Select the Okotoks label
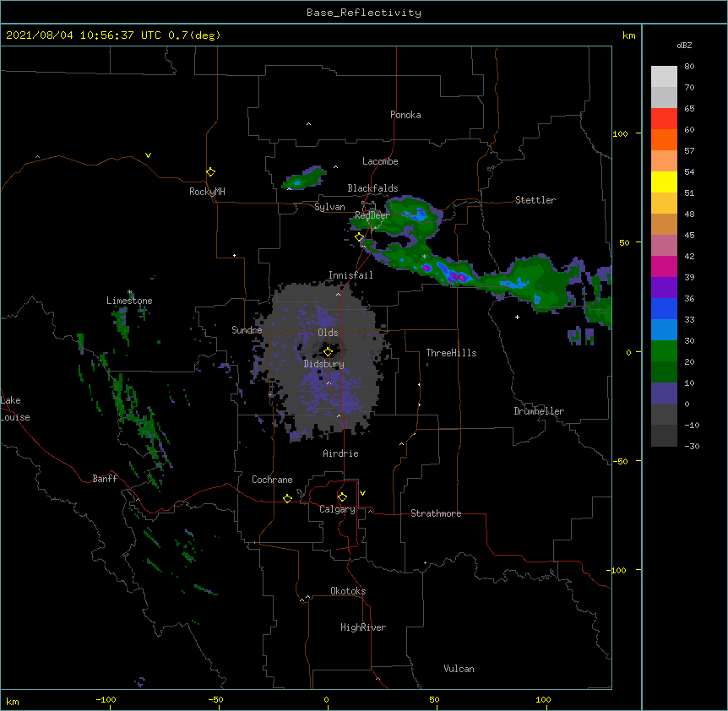This screenshot has width=728, height=711. (348, 591)
